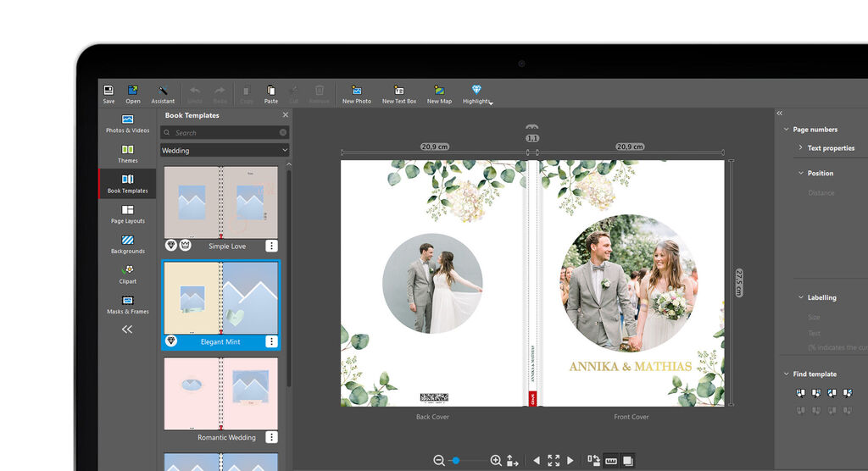This screenshot has width=868, height=471.
Task: Select the Romantic Wedding template thumbnail
Action: [221, 394]
